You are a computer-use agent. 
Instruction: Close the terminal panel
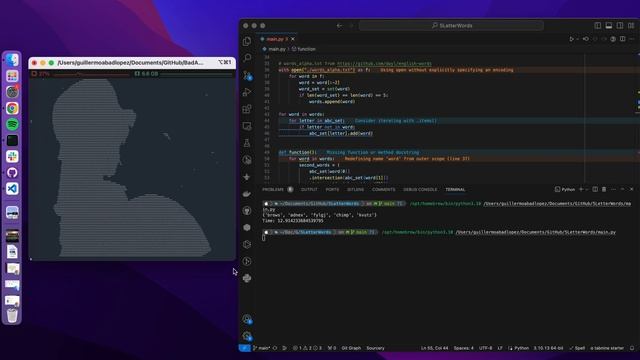pyautogui.click(x=632, y=189)
